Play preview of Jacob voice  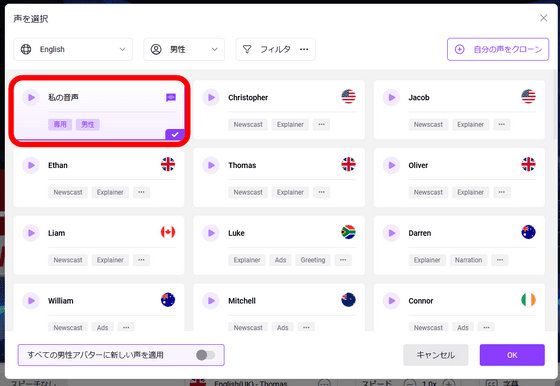click(x=391, y=97)
